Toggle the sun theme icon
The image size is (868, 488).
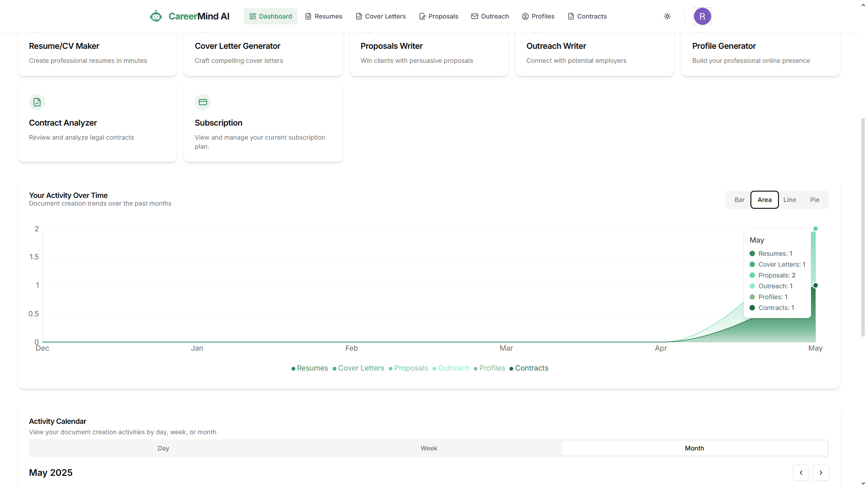tap(667, 16)
